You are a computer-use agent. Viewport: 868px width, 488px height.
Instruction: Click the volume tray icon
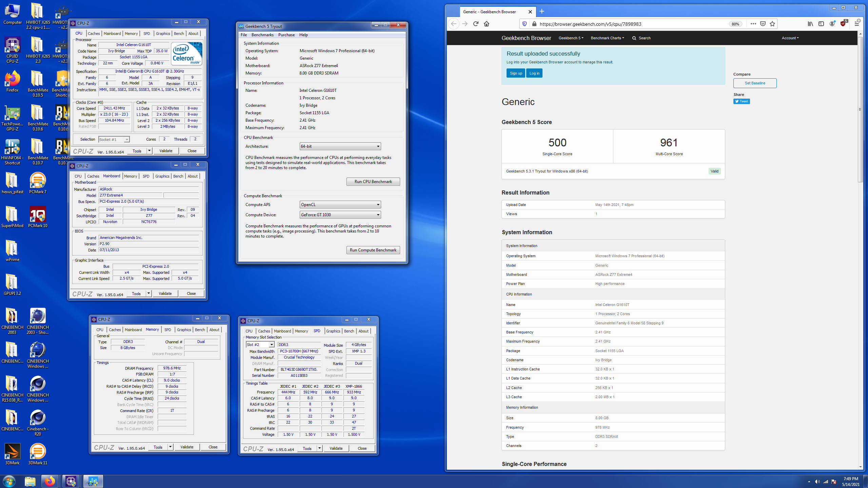coord(817,482)
